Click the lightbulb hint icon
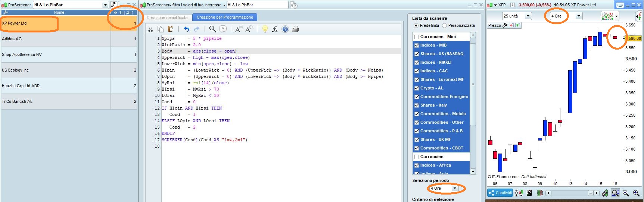This screenshot has width=644, height=202. click(265, 29)
